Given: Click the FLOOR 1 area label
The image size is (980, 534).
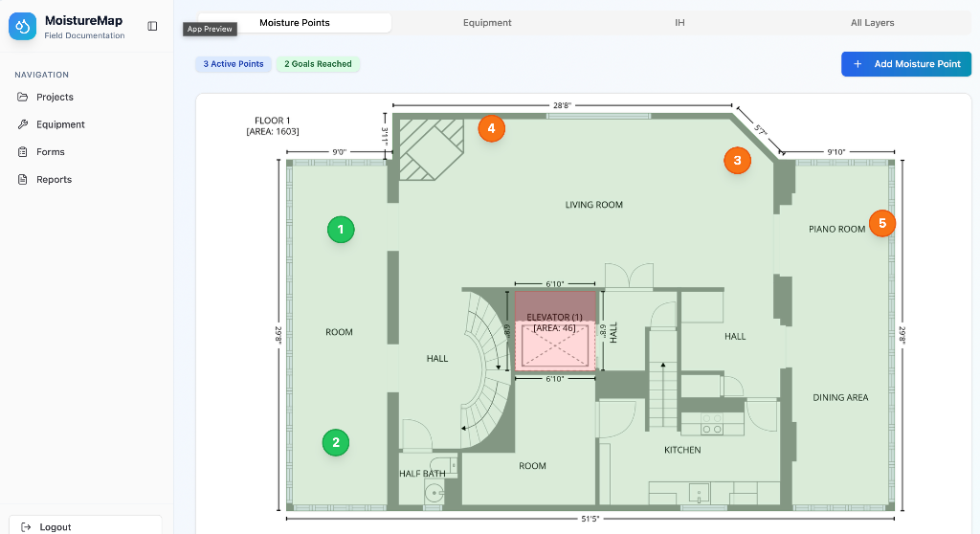Looking at the screenshot, I should click(x=273, y=125).
